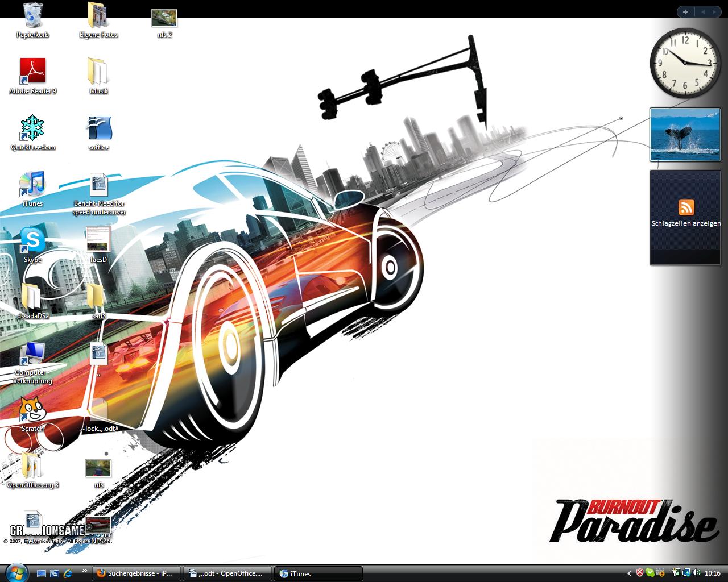Click the network connection tray icon
Viewport: 728px width, 582px height.
(x=686, y=573)
